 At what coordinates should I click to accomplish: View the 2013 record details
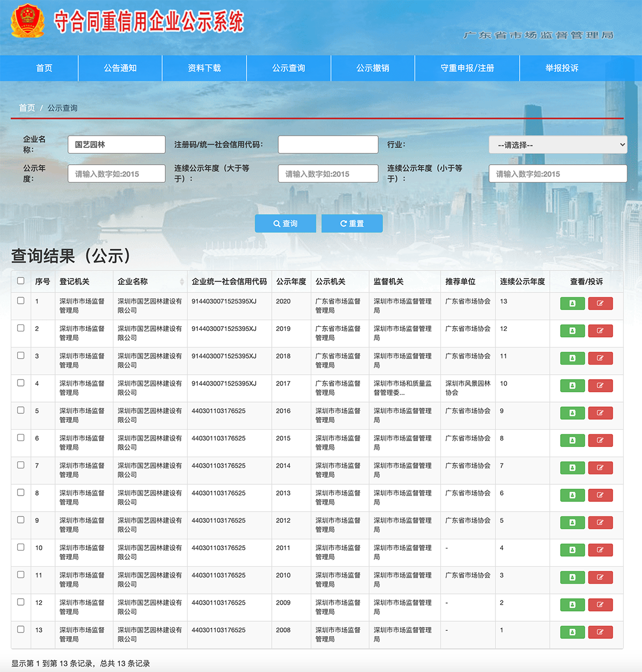pos(572,495)
